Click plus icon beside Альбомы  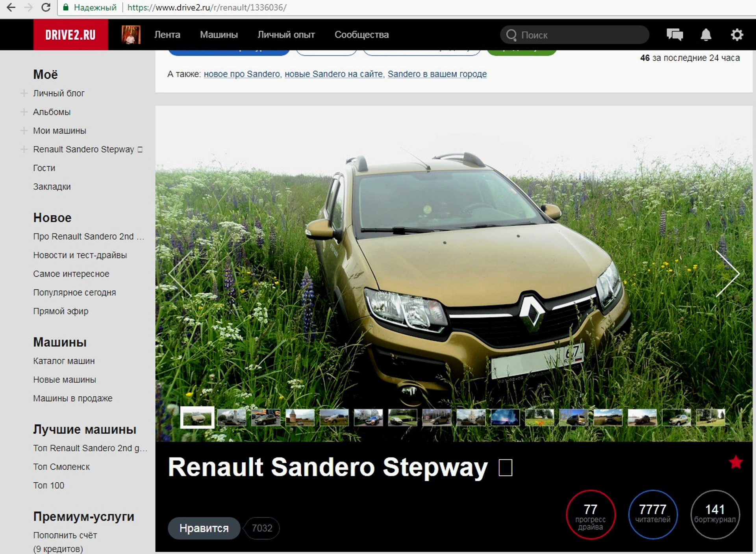click(24, 112)
